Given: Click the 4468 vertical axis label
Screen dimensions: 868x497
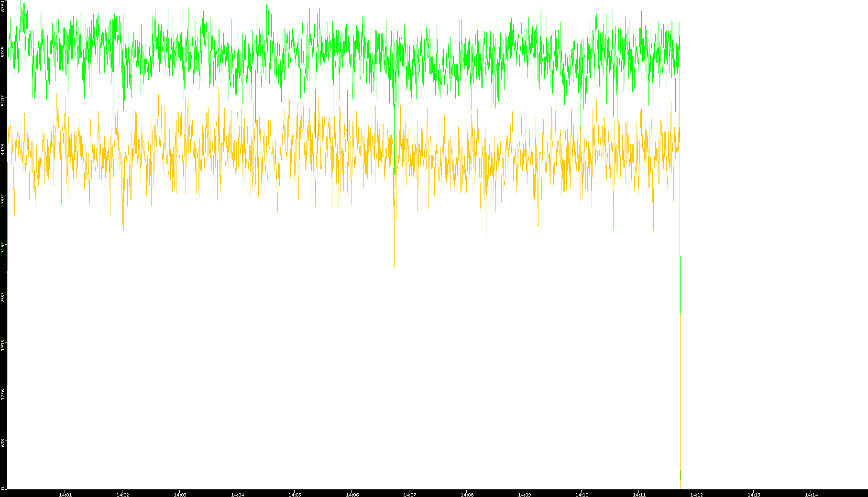Looking at the screenshot, I should [x=3, y=149].
